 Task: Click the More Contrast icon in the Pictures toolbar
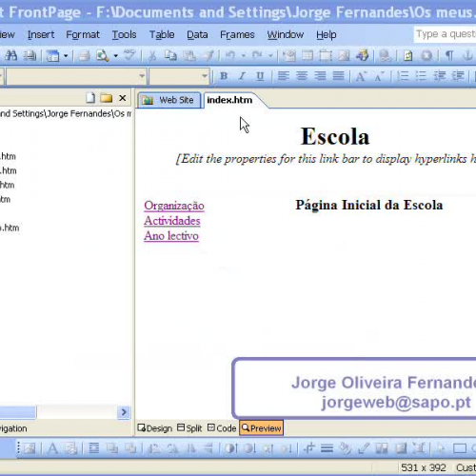pos(230,448)
